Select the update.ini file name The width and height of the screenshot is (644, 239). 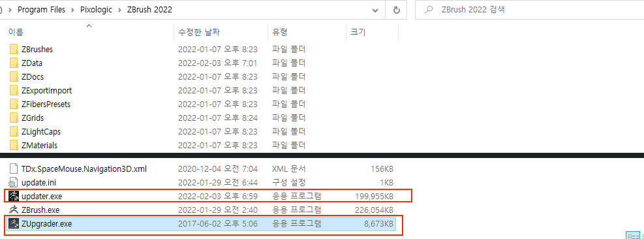pos(38,182)
